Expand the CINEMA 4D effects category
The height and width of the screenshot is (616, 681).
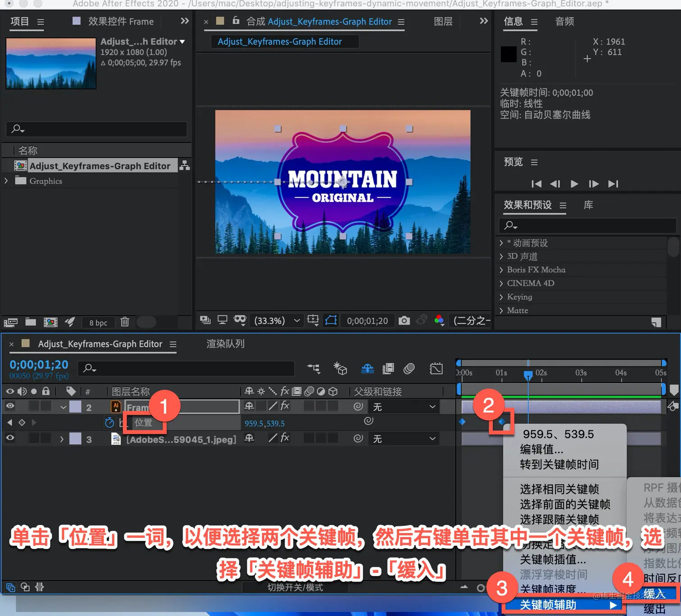click(x=501, y=283)
